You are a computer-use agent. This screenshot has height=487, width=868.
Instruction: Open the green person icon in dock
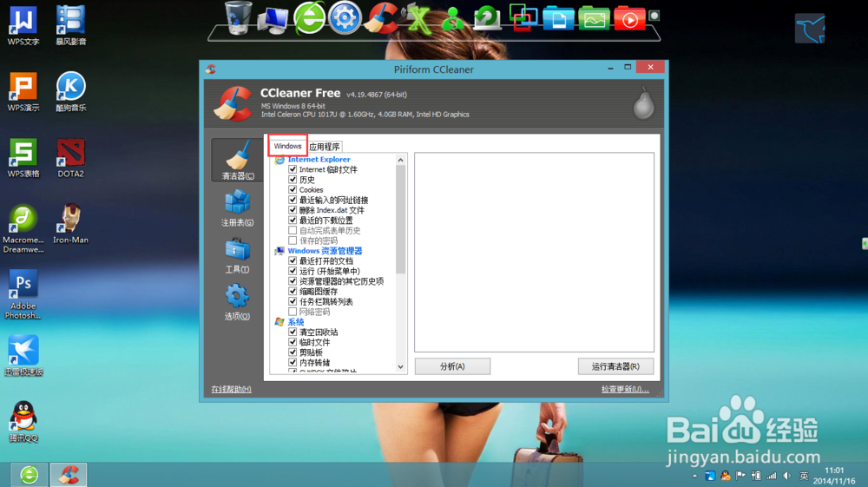(x=453, y=19)
